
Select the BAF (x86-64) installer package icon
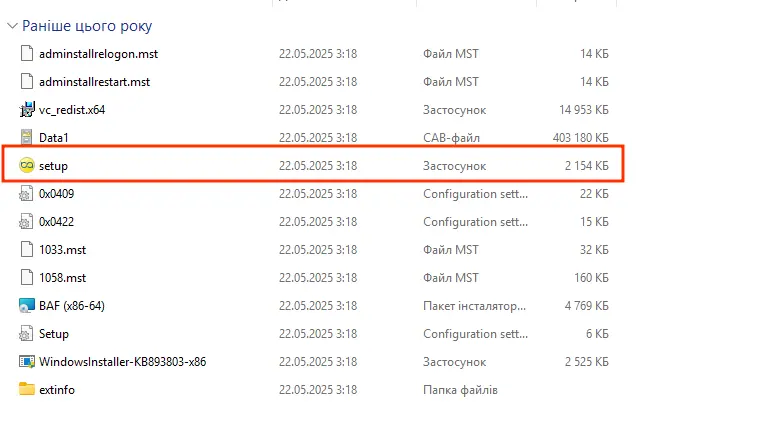pos(27,306)
